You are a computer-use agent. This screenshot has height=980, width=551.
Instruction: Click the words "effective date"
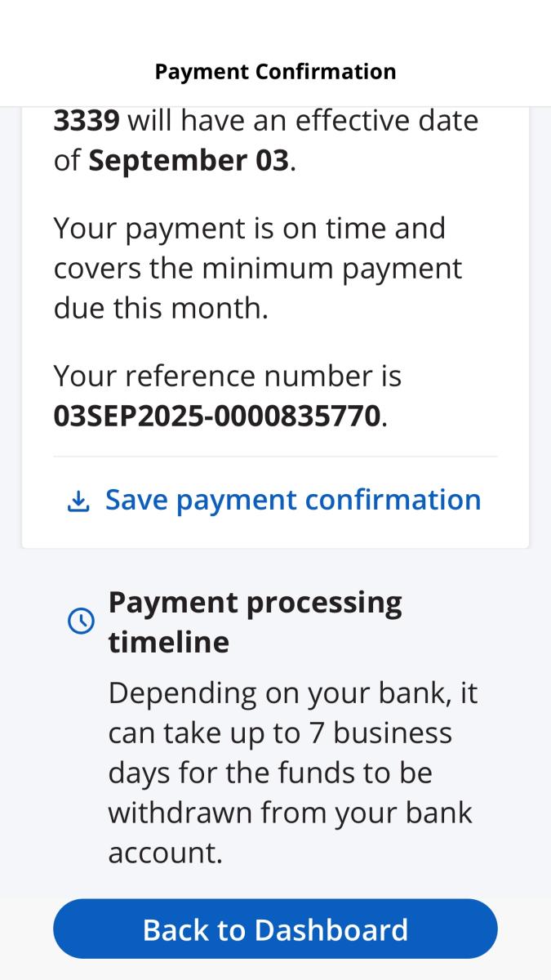(386, 121)
